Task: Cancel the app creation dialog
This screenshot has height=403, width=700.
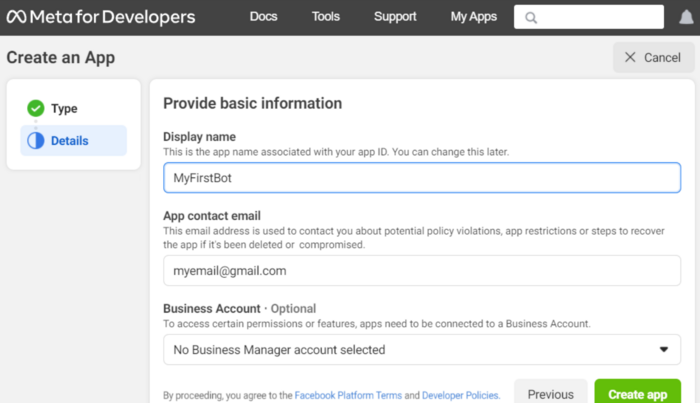Action: click(653, 58)
